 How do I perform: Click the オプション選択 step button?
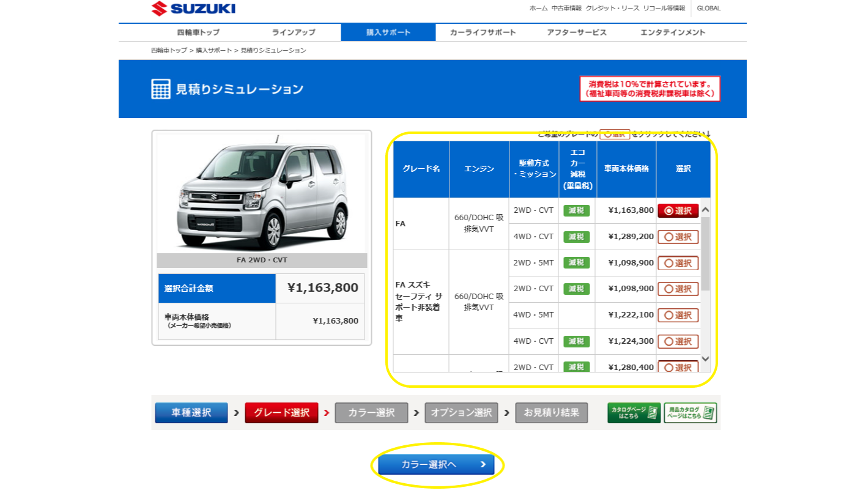click(462, 413)
